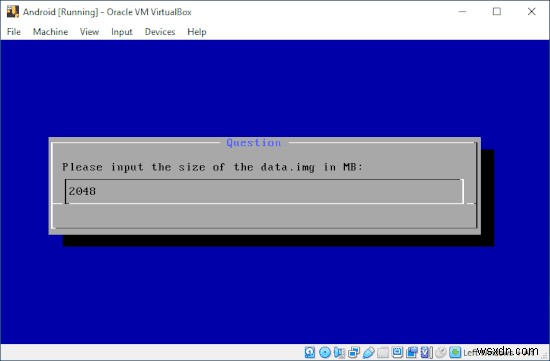Click the virtualization features V icon
Screen dimensions: 550x361
(x=426, y=352)
